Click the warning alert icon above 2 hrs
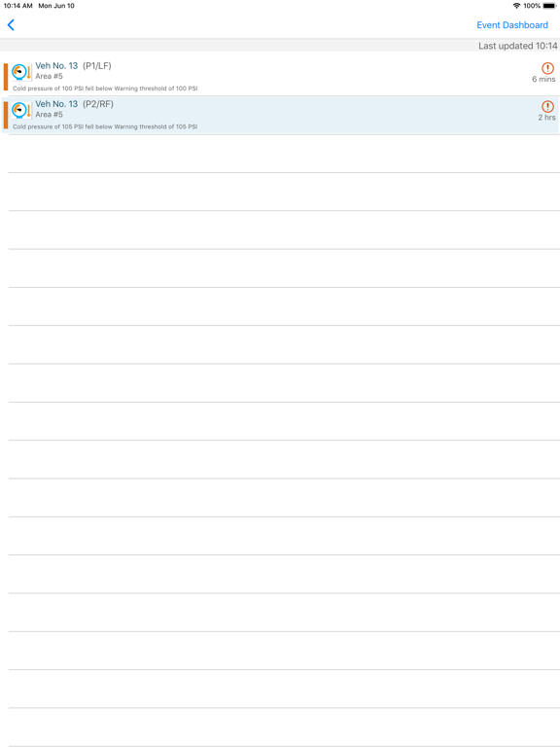 (x=547, y=106)
